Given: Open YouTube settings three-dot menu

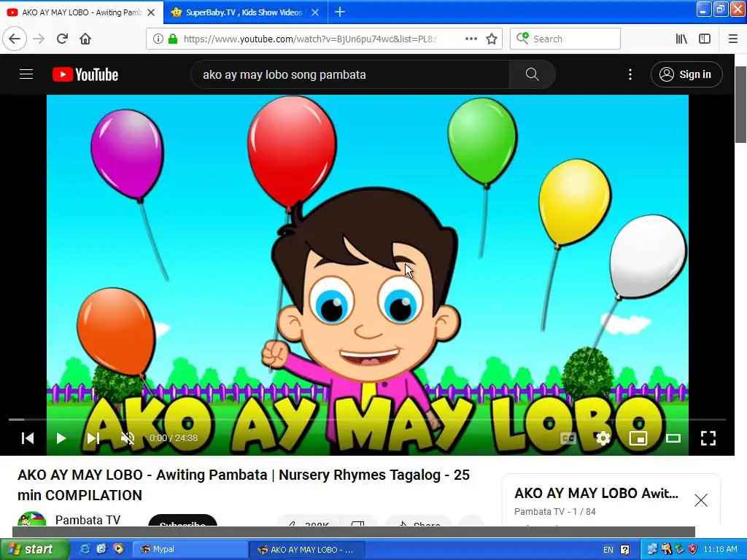Looking at the screenshot, I should click(x=630, y=74).
